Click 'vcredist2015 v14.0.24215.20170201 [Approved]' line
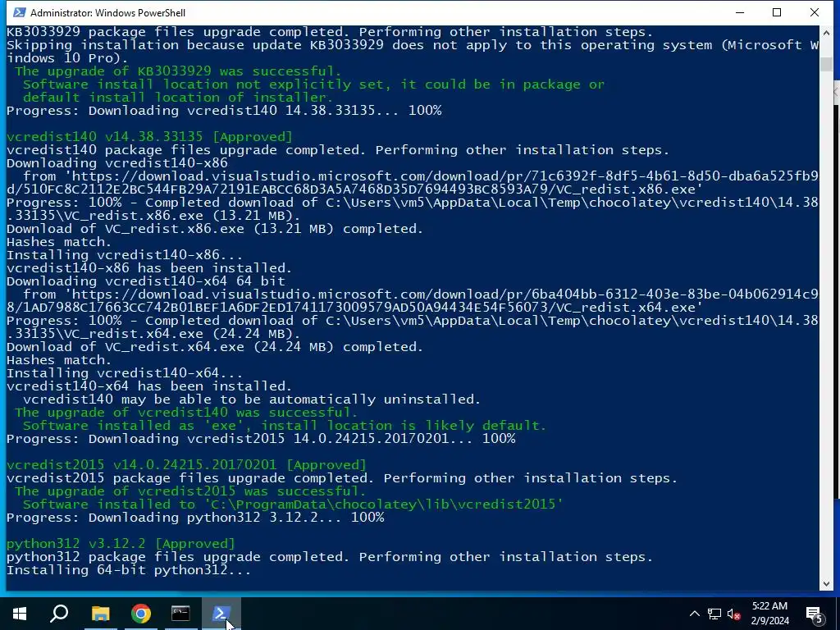Image resolution: width=840 pixels, height=630 pixels. [x=186, y=465]
